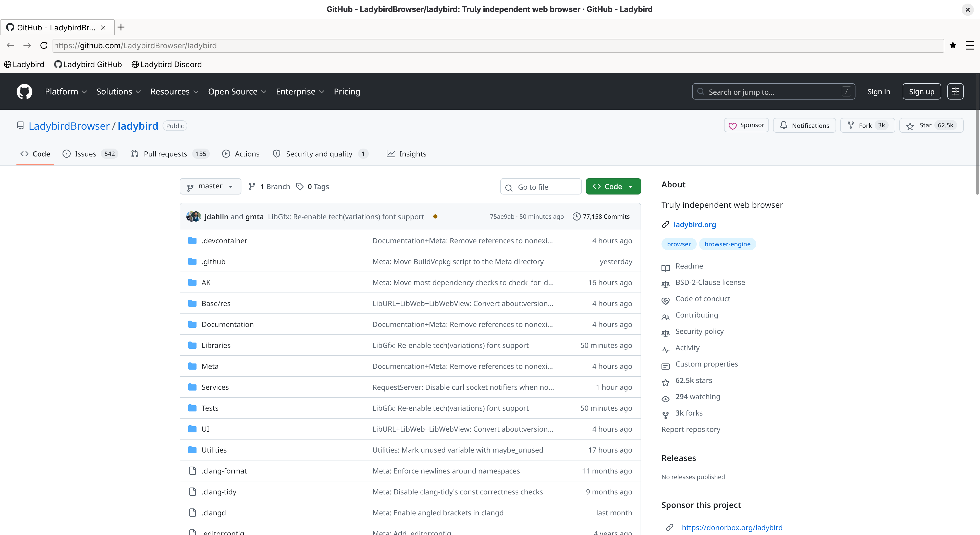Expand the Platform menu
The height and width of the screenshot is (535, 980).
pyautogui.click(x=66, y=91)
